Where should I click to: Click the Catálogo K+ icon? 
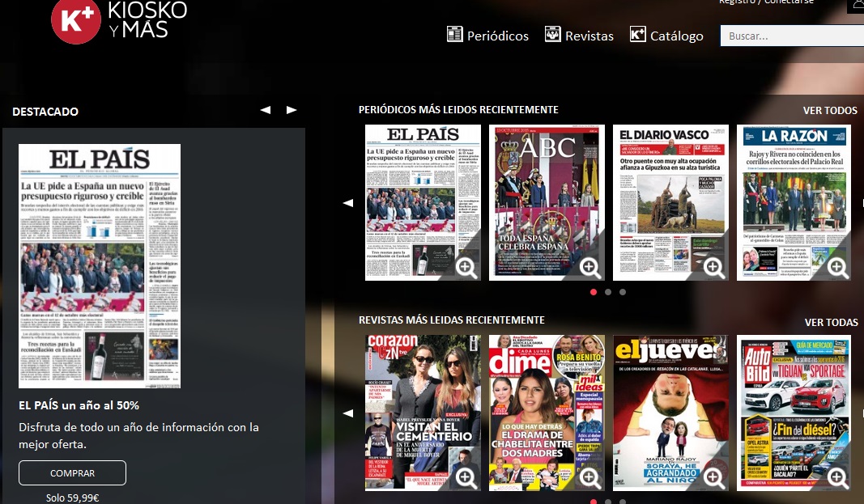tap(637, 34)
